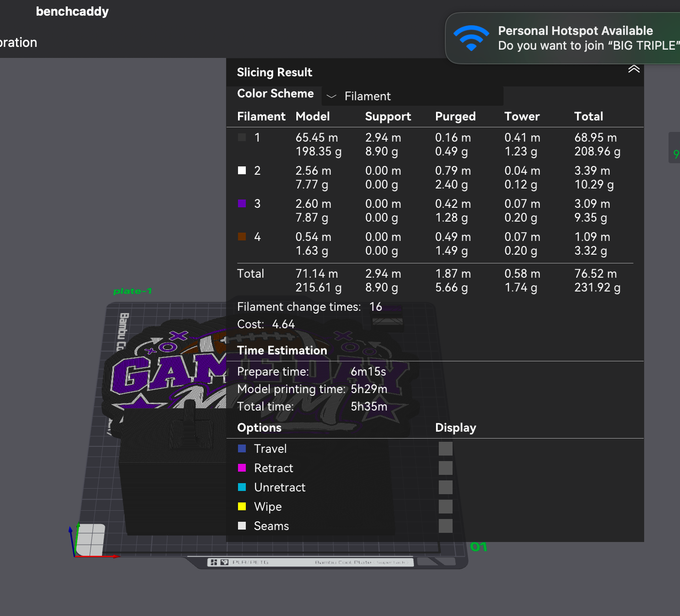
Task: Click filament 1 dark color swatch
Action: pyautogui.click(x=242, y=137)
